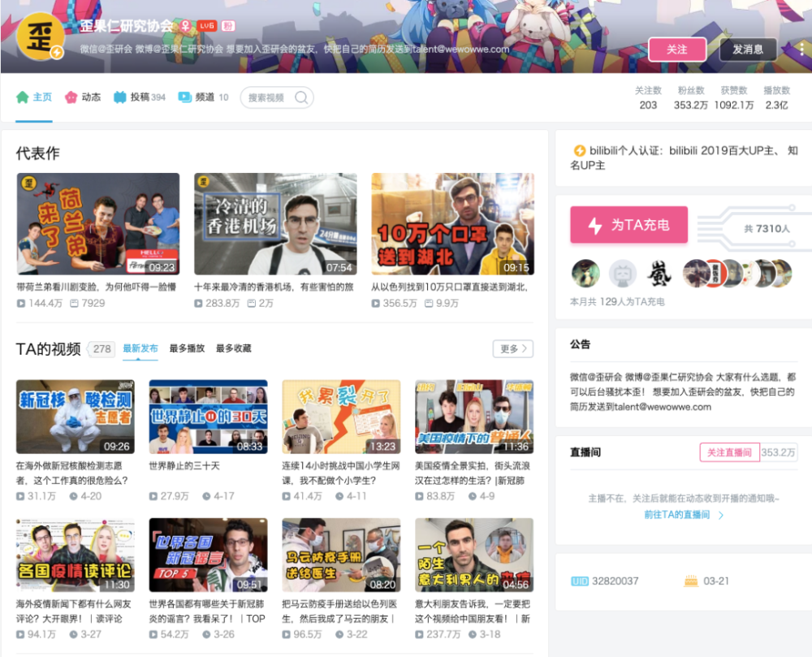Click the birthday cake icon

[x=691, y=581]
